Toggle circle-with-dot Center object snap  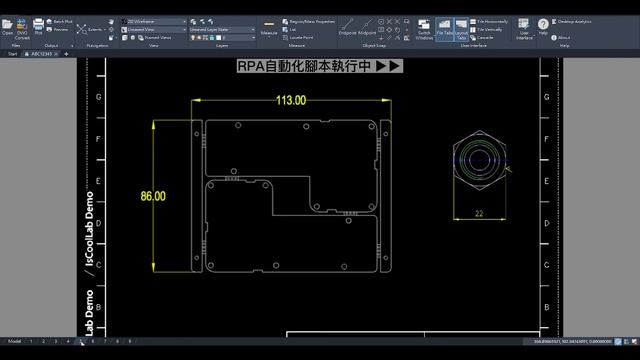click(x=381, y=22)
